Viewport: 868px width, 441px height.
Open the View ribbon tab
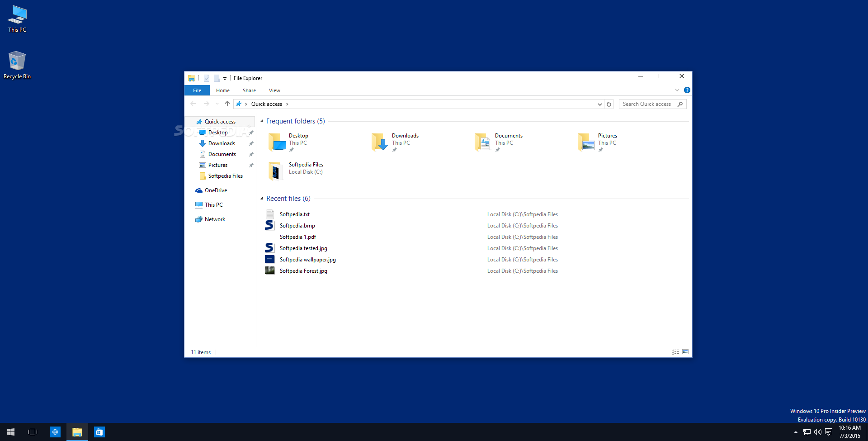point(274,90)
